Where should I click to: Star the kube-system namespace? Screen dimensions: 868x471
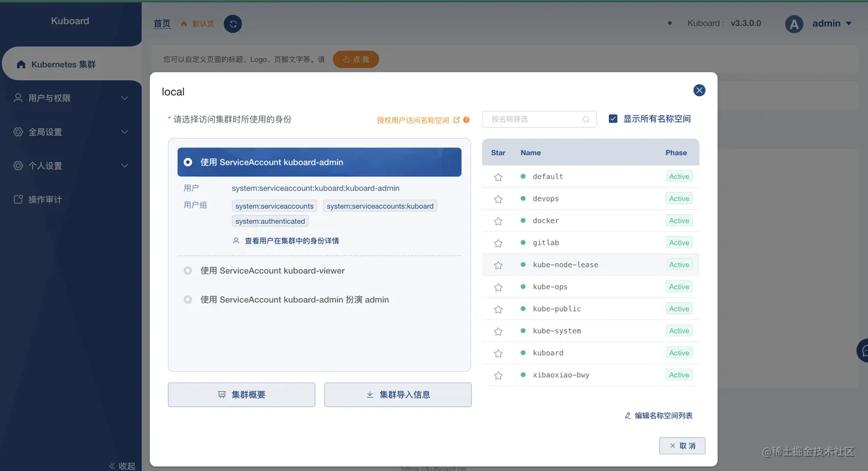coord(498,331)
